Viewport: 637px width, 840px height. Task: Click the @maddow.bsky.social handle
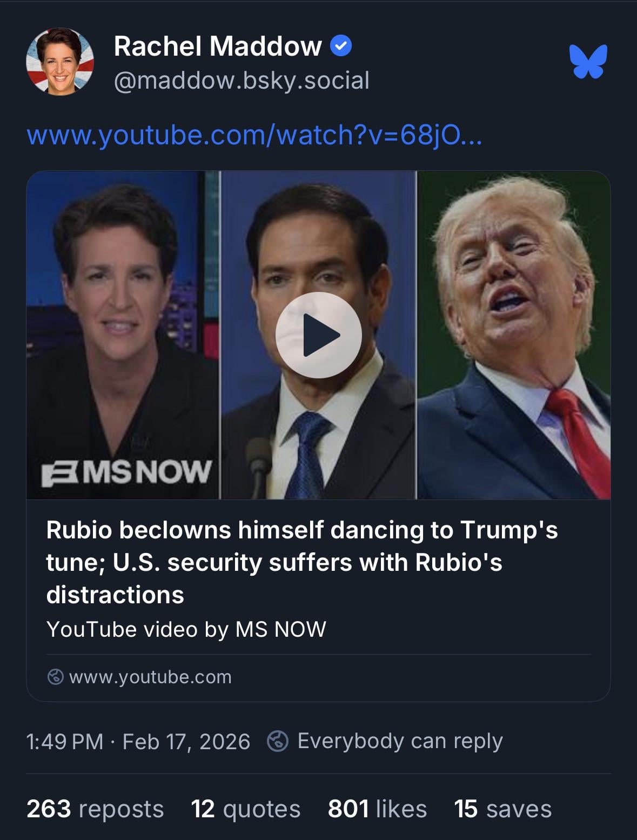point(242,81)
